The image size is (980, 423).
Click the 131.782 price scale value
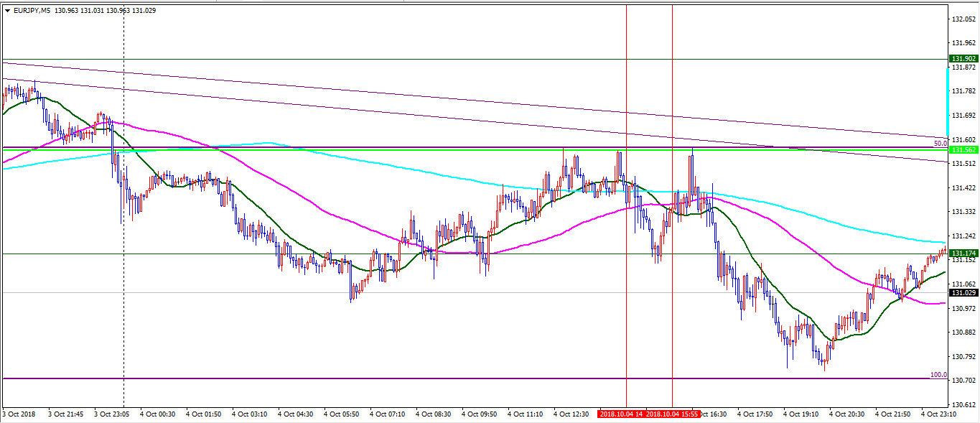(963, 91)
